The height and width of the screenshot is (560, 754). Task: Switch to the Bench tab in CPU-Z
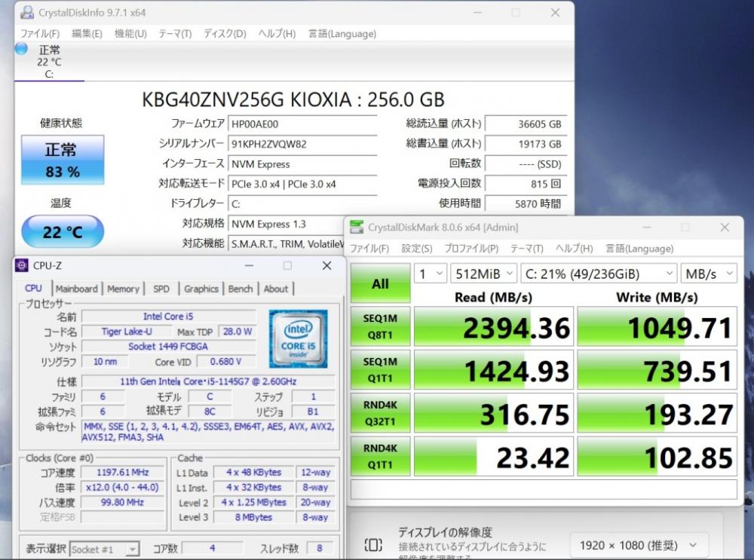(x=240, y=289)
